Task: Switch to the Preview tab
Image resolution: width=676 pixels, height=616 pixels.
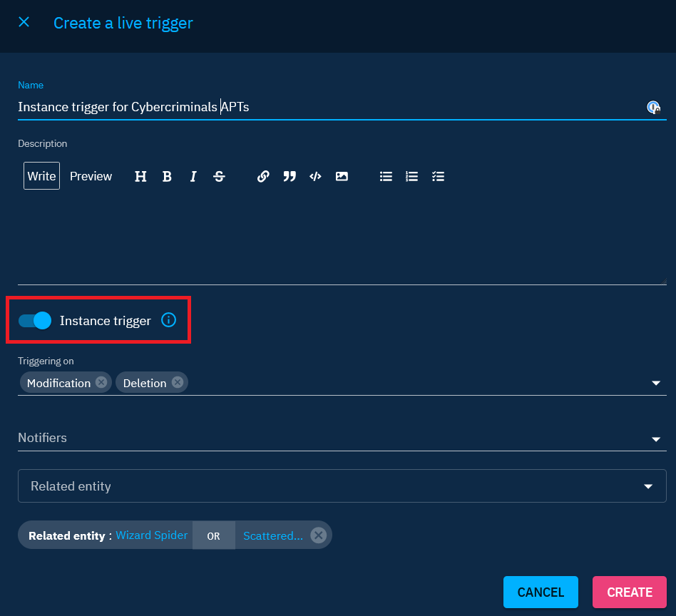Action: pyautogui.click(x=91, y=176)
